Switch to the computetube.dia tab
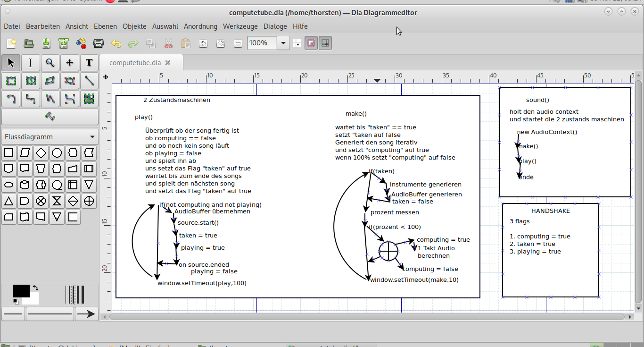This screenshot has height=347, width=644. coord(135,63)
